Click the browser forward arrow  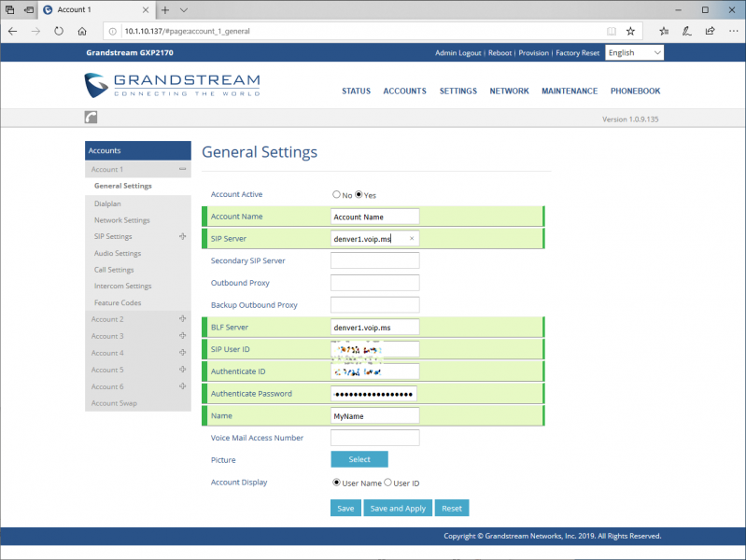click(35, 32)
